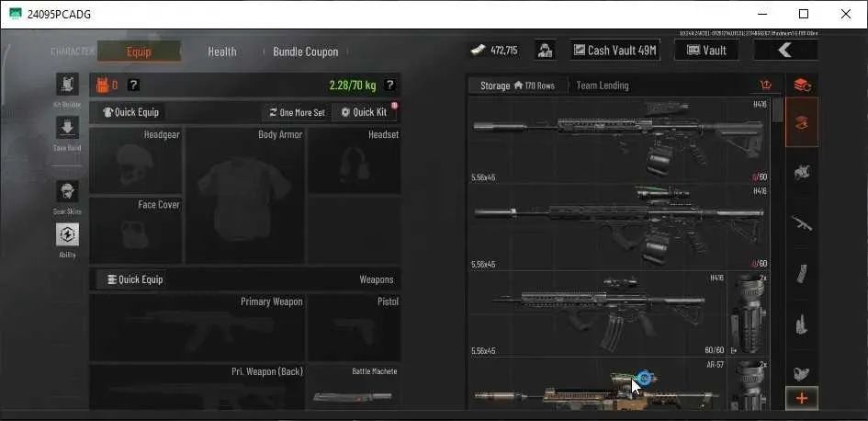The height and width of the screenshot is (421, 868).
Task: Show help for the 2.28/70 kg weight
Action: point(389,85)
